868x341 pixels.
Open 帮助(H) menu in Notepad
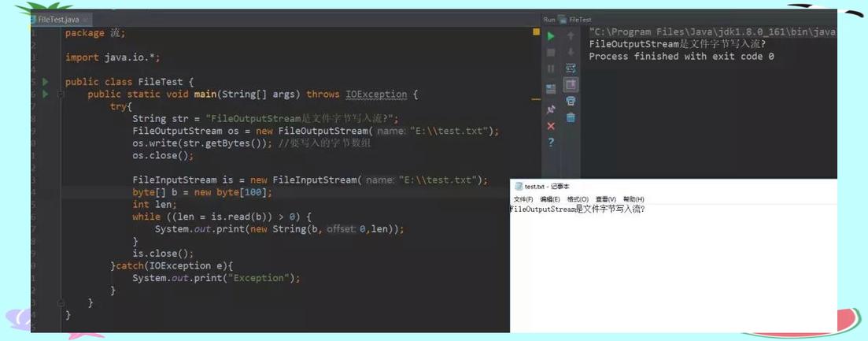point(633,199)
